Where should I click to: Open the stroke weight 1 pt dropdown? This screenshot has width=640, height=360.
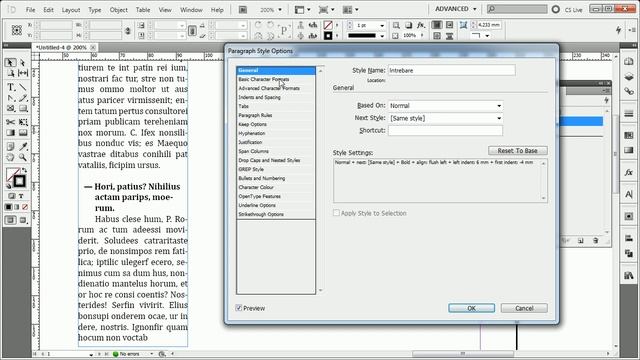point(382,25)
